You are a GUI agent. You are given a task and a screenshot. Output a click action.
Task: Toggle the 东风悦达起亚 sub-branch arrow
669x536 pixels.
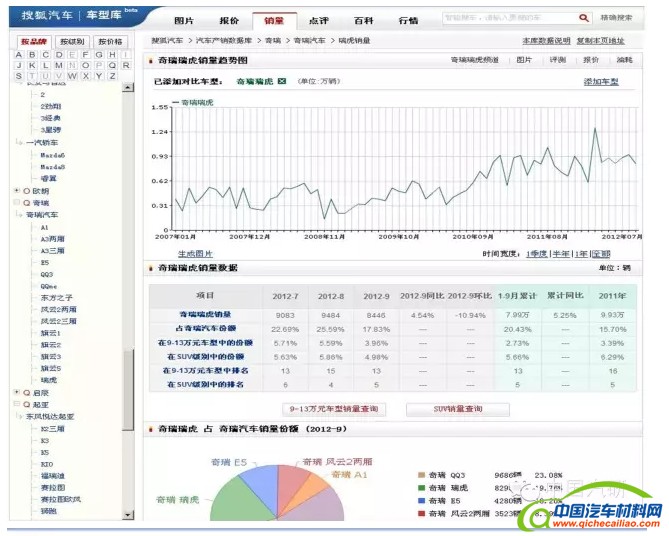click(19, 416)
